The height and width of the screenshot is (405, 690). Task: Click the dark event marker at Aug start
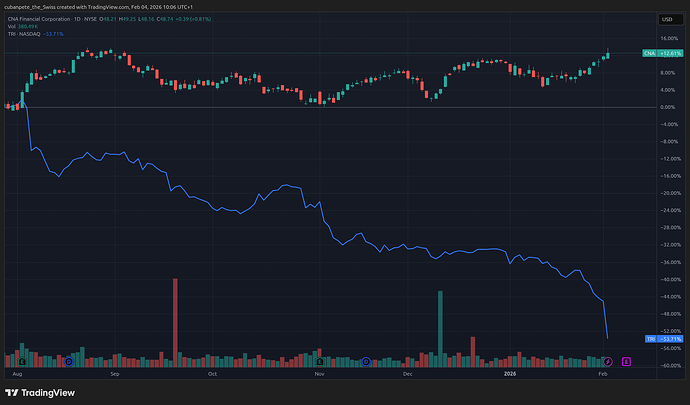21,360
